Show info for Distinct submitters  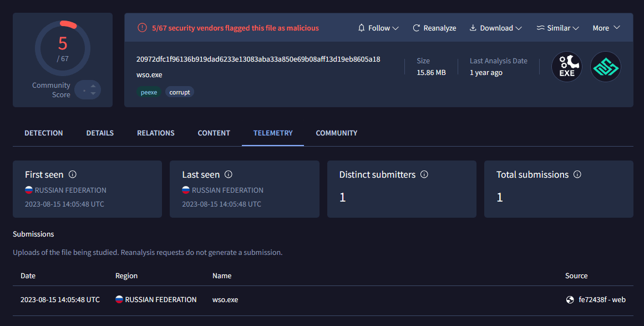click(x=424, y=174)
